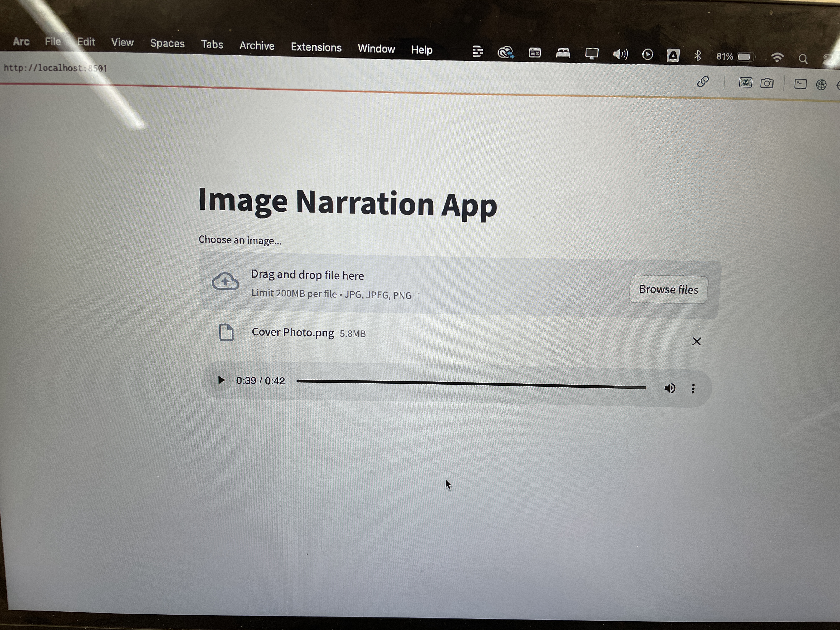
Task: Click the camera capture icon
Action: (767, 83)
